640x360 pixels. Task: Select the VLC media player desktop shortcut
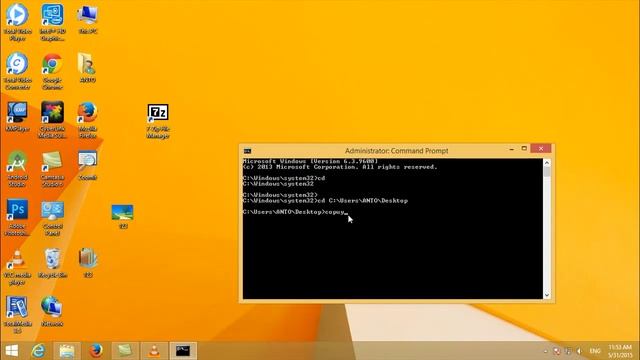point(18,266)
